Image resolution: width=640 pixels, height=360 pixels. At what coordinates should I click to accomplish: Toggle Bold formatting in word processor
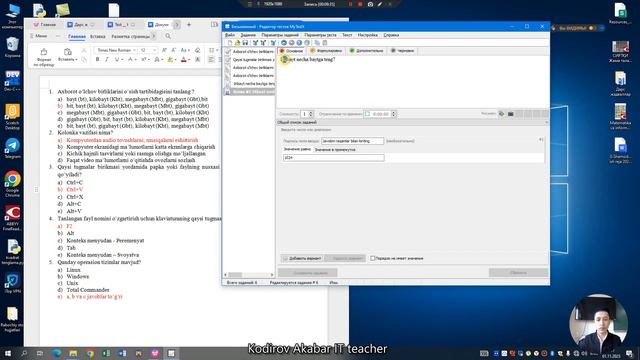click(97, 60)
